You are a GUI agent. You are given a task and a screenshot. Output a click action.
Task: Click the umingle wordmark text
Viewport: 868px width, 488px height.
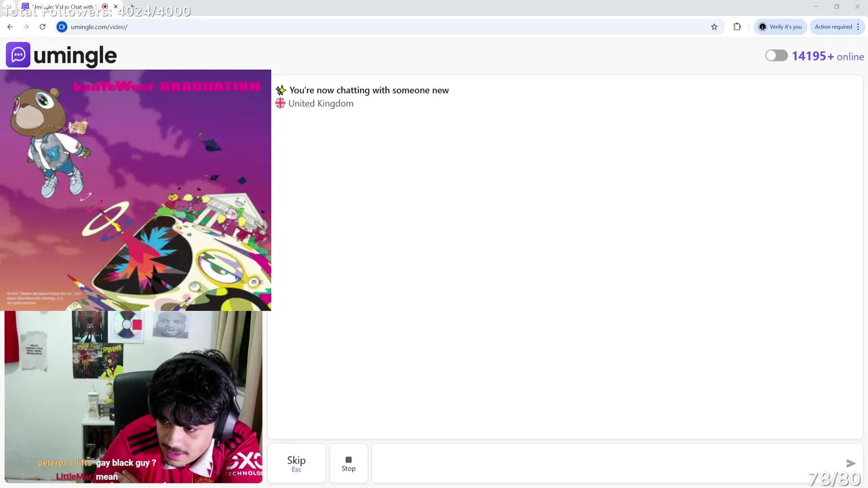click(x=75, y=56)
